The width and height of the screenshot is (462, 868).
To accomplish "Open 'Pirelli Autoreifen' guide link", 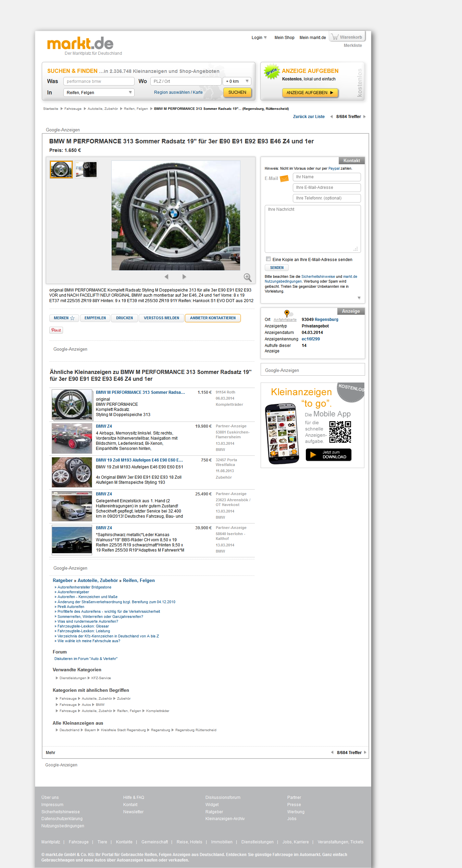I will pyautogui.click(x=71, y=607).
